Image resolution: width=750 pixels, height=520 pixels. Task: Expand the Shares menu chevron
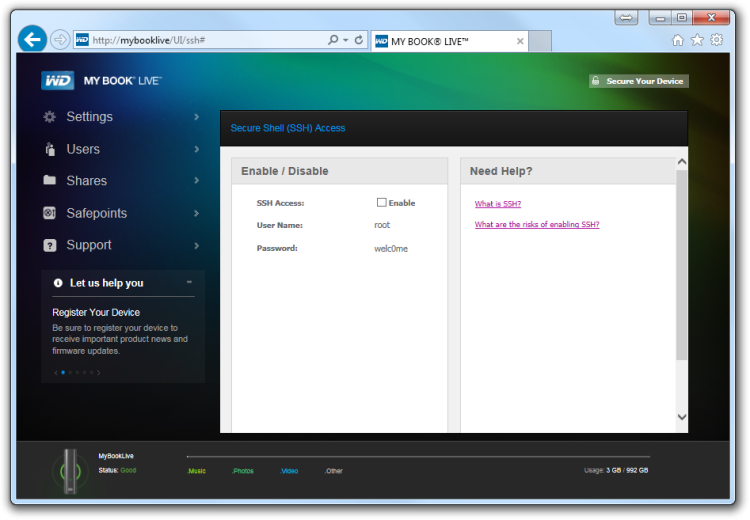point(196,180)
